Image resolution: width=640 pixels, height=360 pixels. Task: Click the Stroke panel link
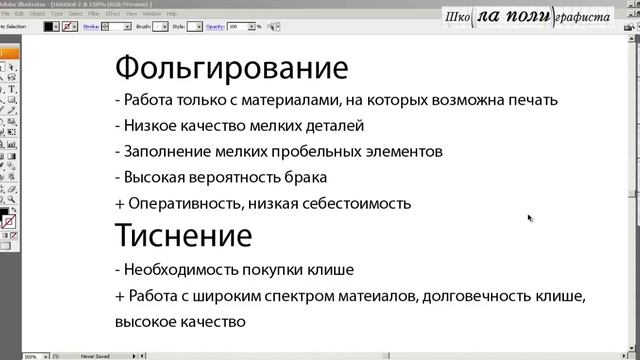(x=91, y=27)
